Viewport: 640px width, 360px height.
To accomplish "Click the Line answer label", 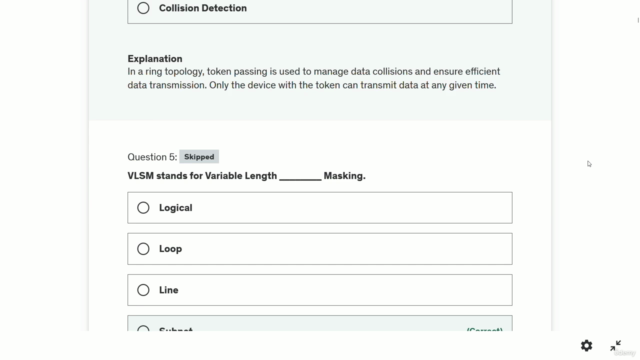I will (169, 290).
